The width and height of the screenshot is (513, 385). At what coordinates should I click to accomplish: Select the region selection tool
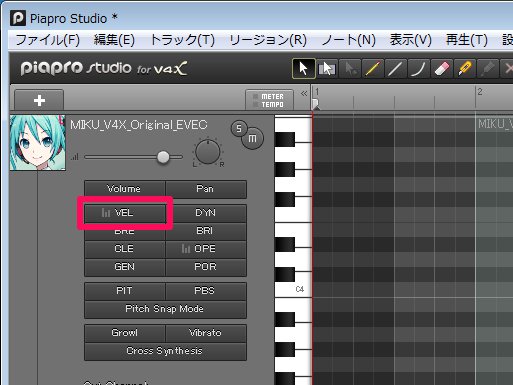click(x=327, y=69)
